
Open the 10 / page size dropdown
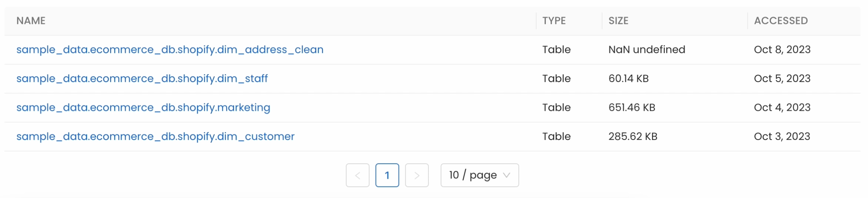[480, 175]
